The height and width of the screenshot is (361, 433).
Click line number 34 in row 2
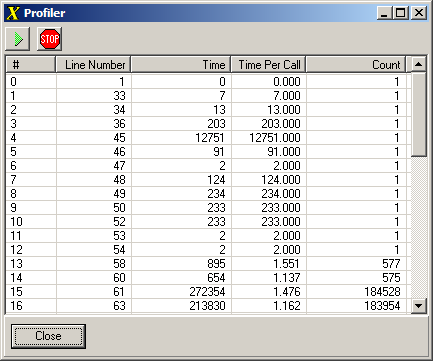coord(119,110)
